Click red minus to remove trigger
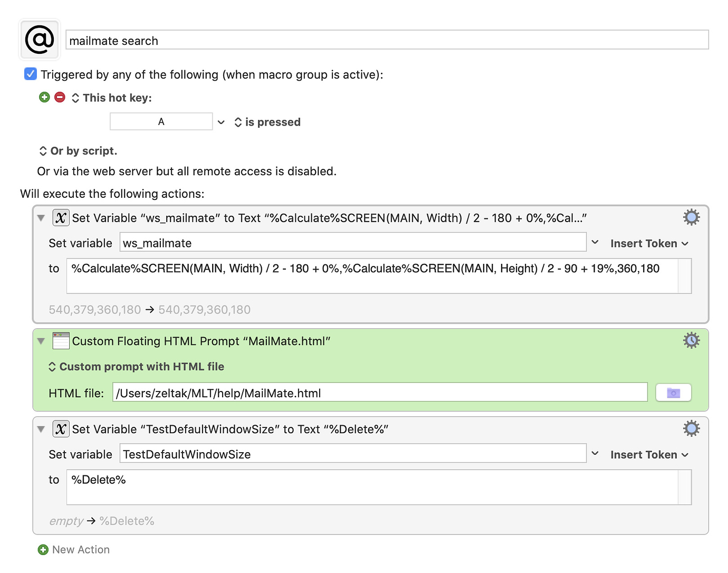The width and height of the screenshot is (728, 573). click(60, 97)
